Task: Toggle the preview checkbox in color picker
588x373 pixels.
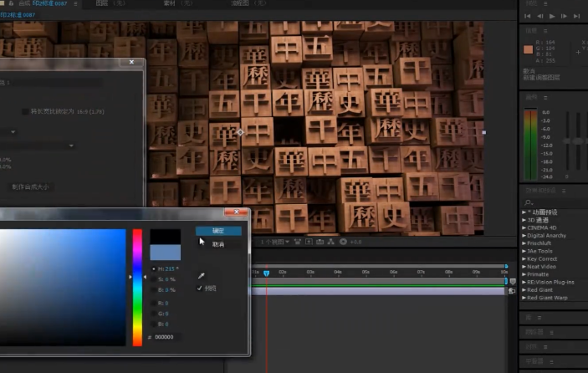Action: [199, 289]
